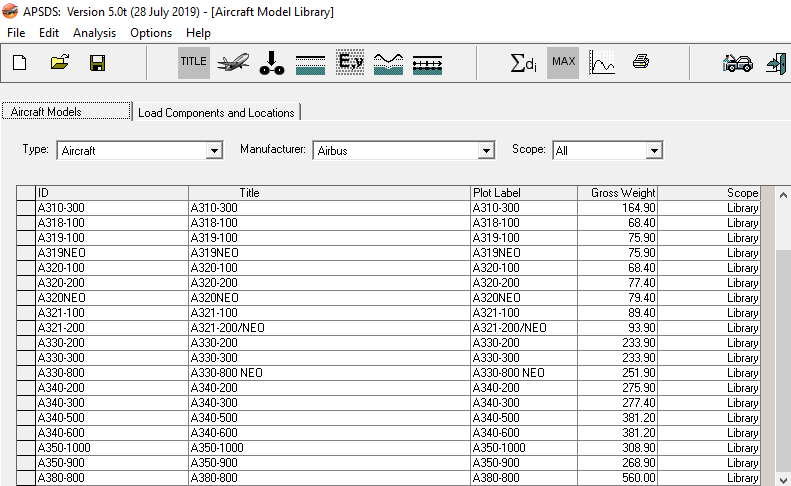This screenshot has width=791, height=486.
Task: Open the Help menu
Action: (x=198, y=33)
